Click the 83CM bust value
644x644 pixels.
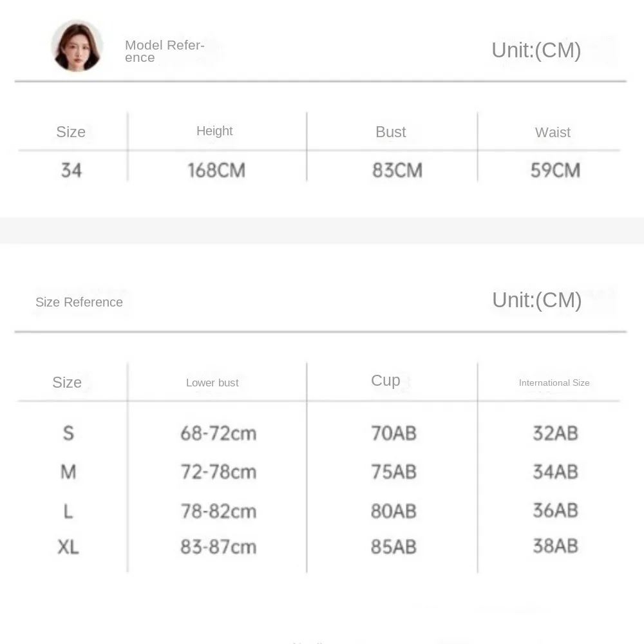click(397, 171)
